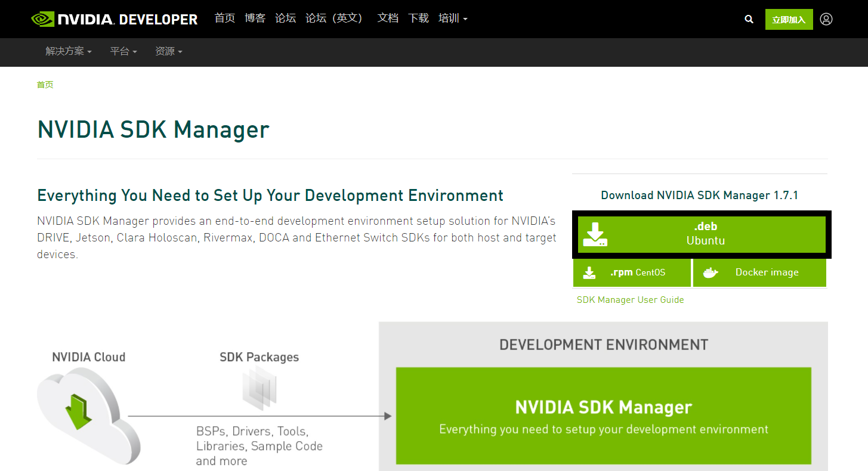This screenshot has width=868, height=471.
Task: Click the NVIDIA SDK Manager page title
Action: 153,129
